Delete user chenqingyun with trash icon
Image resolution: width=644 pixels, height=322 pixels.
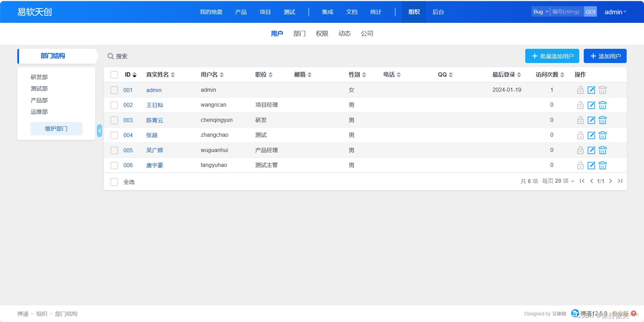[x=602, y=120]
